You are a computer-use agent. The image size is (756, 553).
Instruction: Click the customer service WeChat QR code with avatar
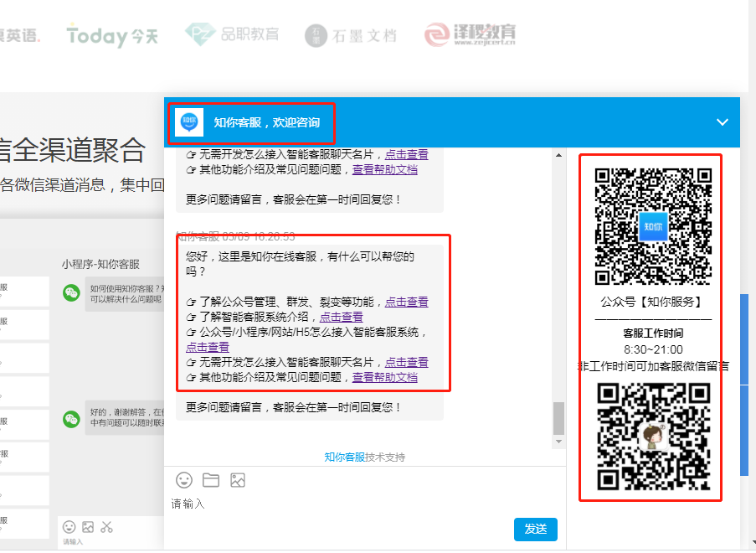click(x=653, y=437)
